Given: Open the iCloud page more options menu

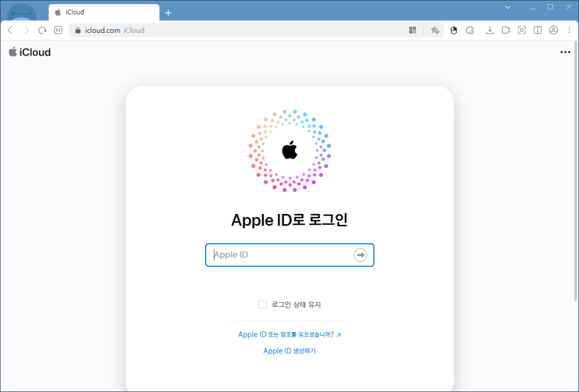Looking at the screenshot, I should [x=565, y=52].
